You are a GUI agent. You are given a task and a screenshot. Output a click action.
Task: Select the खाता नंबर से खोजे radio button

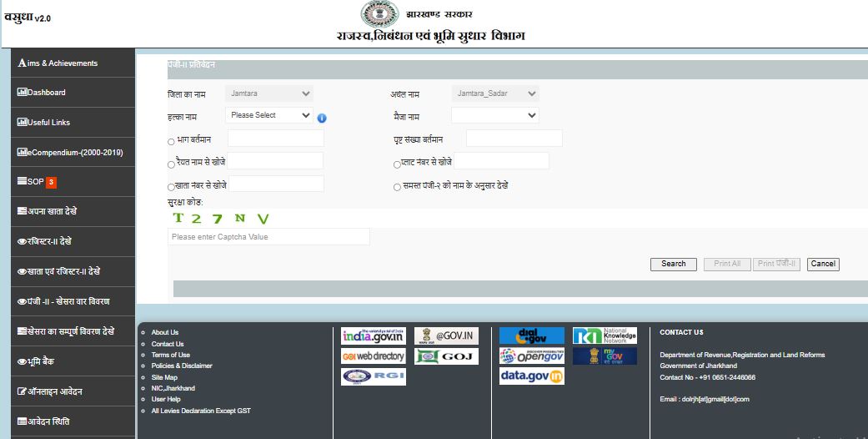[x=171, y=187]
